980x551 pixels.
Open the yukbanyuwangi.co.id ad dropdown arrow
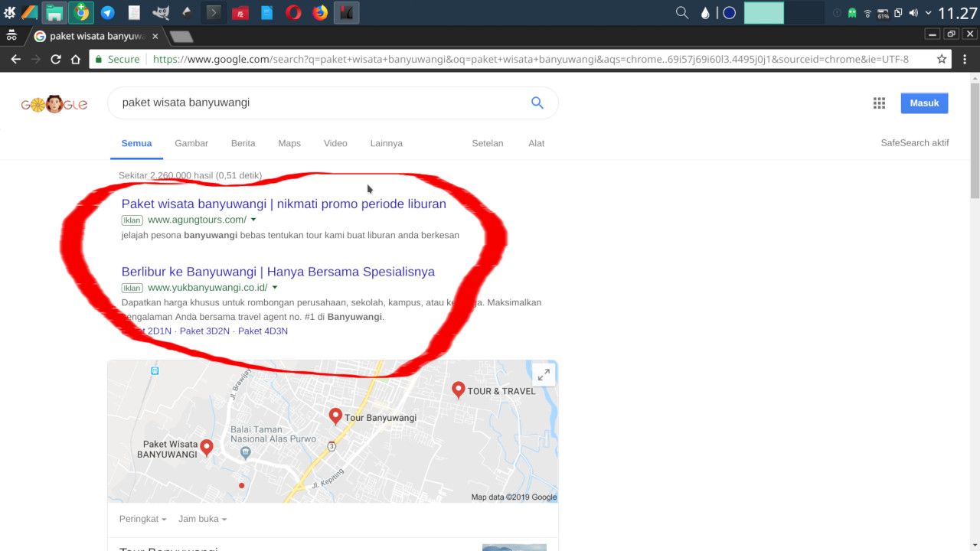275,288
